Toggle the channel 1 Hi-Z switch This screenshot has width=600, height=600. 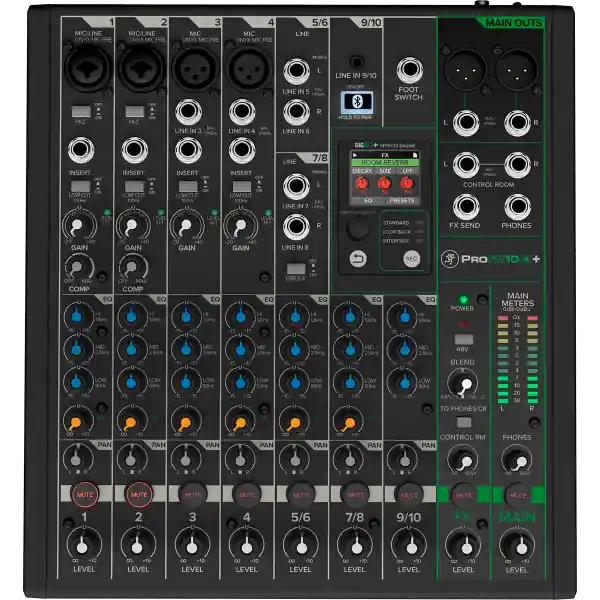point(82,111)
